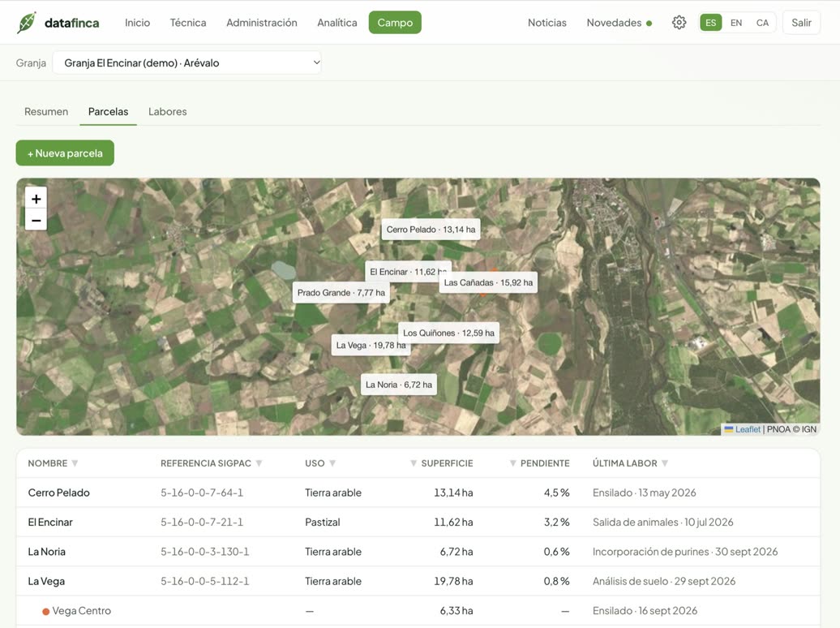
Task: Sort by Última labor column arrow
Action: 665,463
